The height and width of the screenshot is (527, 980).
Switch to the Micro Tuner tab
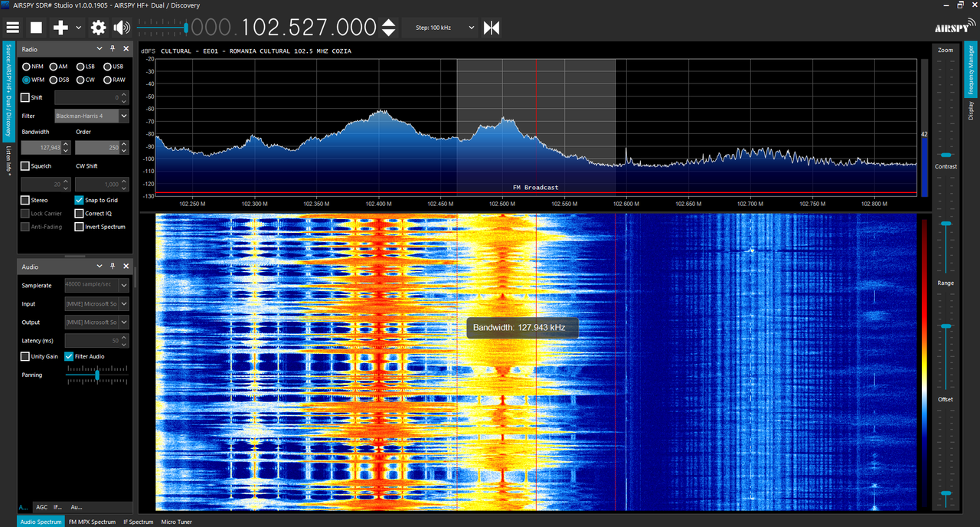(x=178, y=522)
